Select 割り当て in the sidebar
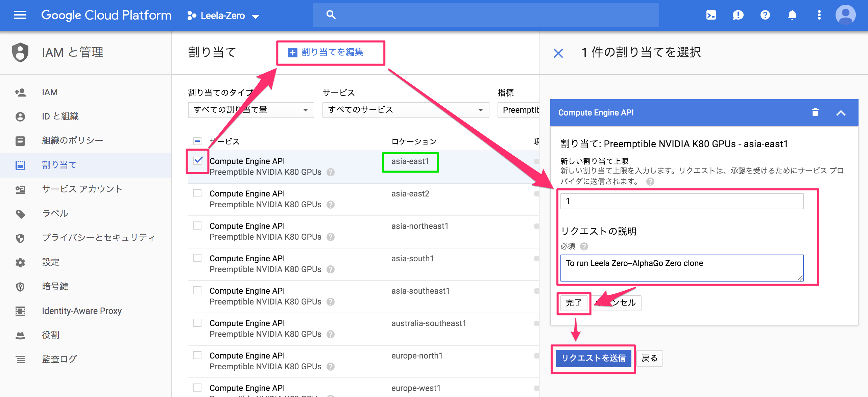 click(86, 165)
